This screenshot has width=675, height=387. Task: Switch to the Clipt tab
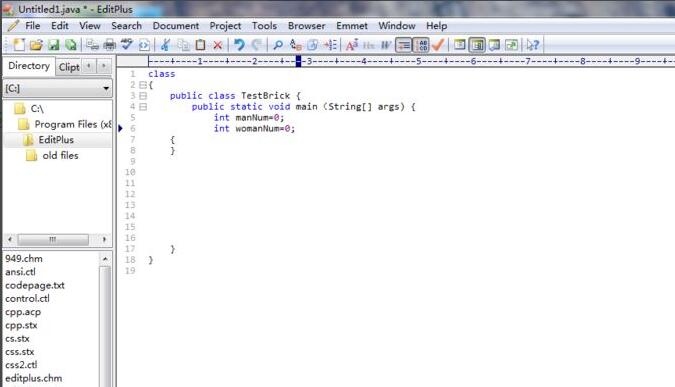pos(69,67)
